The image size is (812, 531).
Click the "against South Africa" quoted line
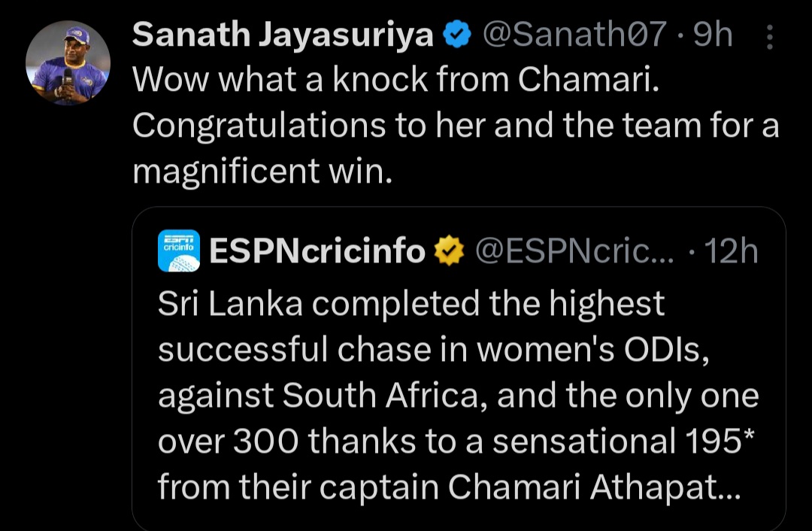pos(458,396)
